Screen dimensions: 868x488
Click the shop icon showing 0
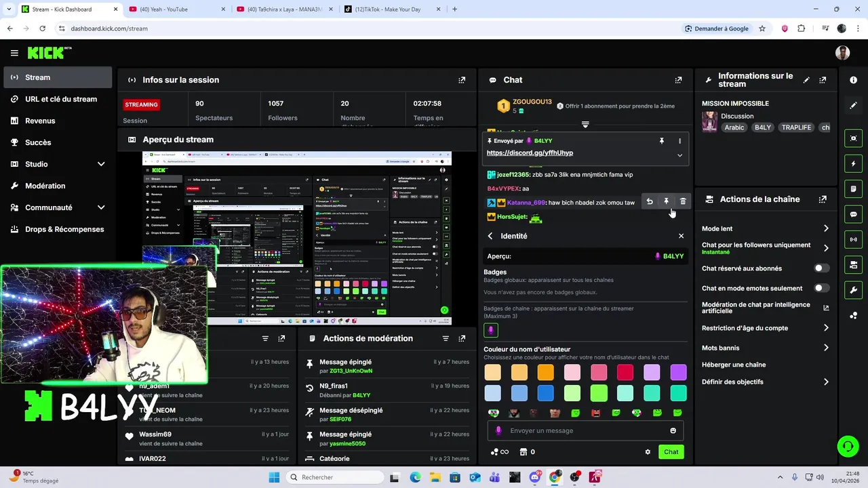527,452
